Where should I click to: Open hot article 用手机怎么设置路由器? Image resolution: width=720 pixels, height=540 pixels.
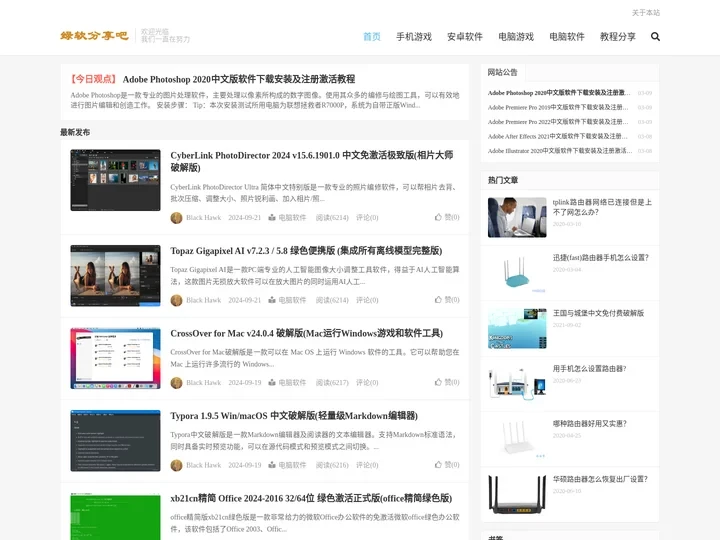[x=590, y=368]
